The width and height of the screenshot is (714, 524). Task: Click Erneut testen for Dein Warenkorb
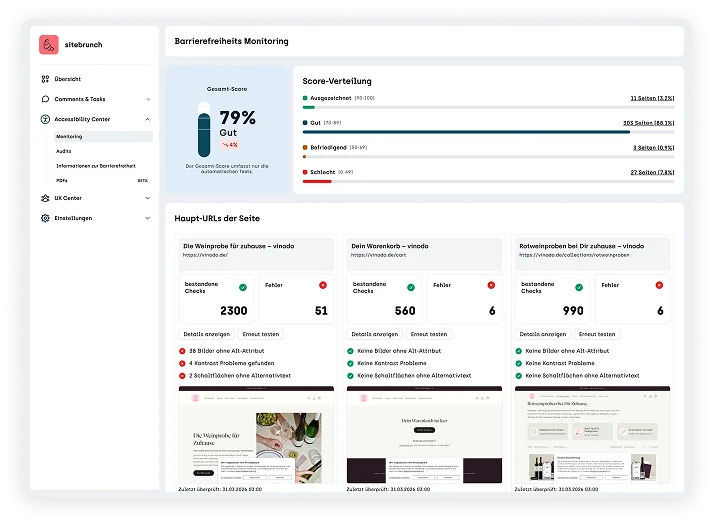point(429,334)
